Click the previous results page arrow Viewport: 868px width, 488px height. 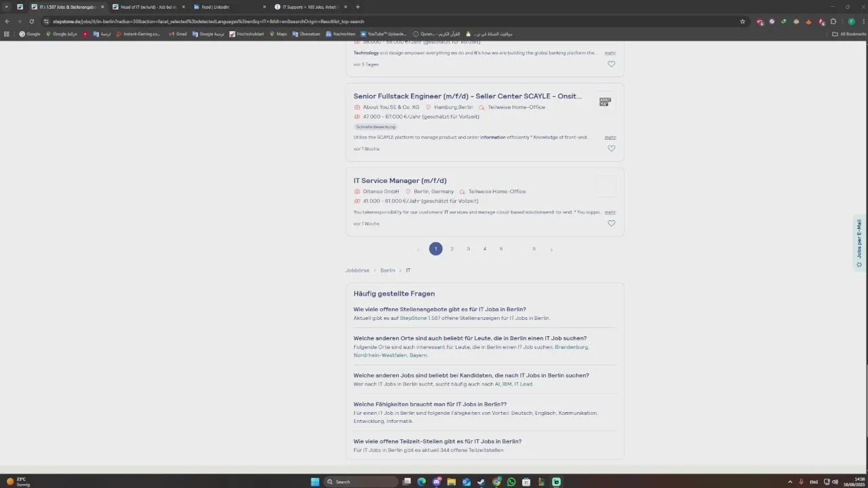click(418, 249)
